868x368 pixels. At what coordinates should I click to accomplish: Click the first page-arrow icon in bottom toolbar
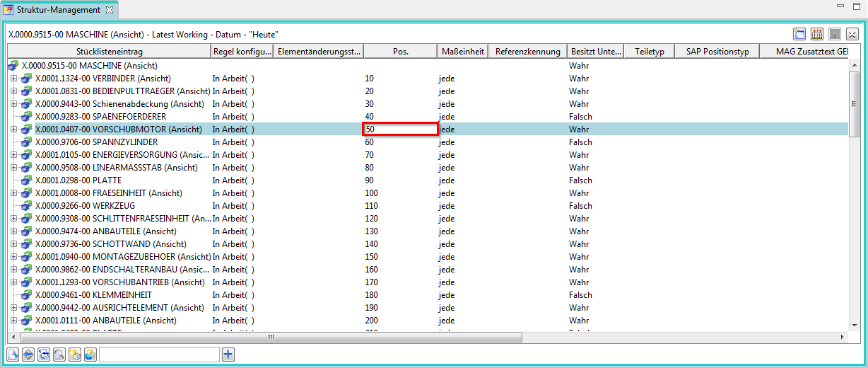13,354
